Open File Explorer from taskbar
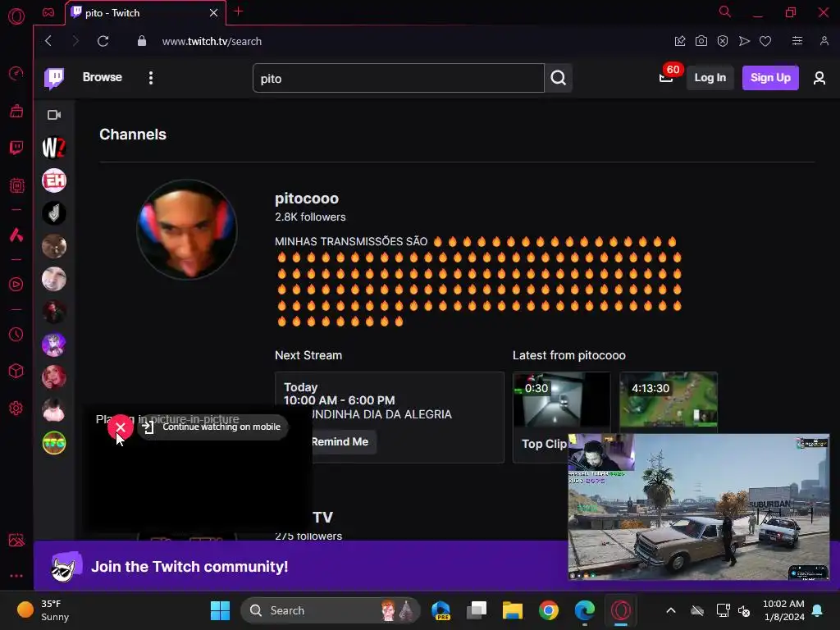840x630 pixels. pos(512,610)
